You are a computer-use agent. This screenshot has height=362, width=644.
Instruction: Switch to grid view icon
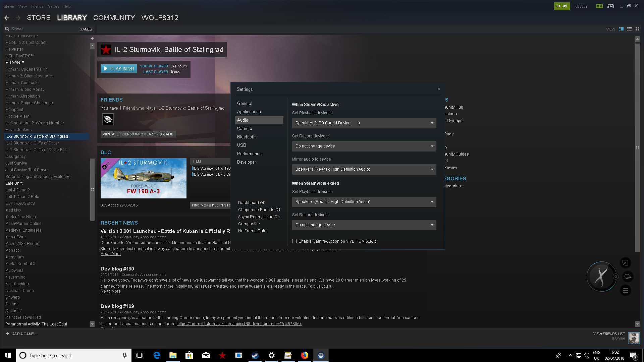pos(637,29)
